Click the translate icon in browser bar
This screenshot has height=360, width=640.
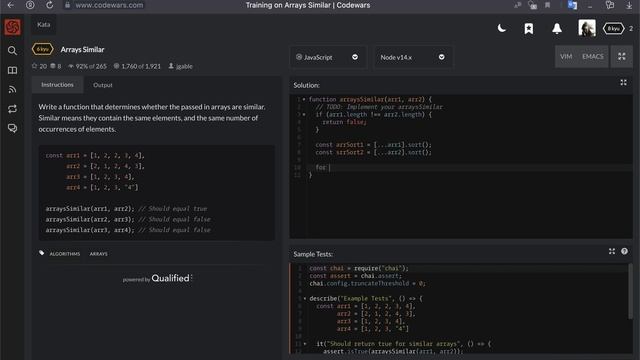point(572,5)
